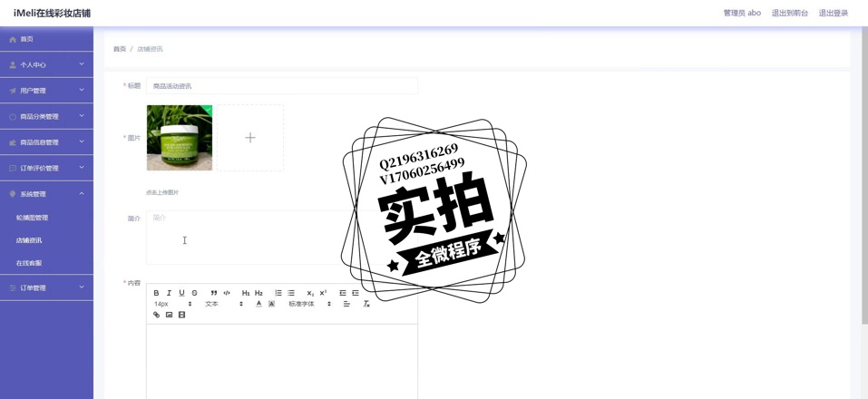Viewport: 868px width, 399px height.
Task: Insert a blockquote in the editor
Action: [x=214, y=293]
